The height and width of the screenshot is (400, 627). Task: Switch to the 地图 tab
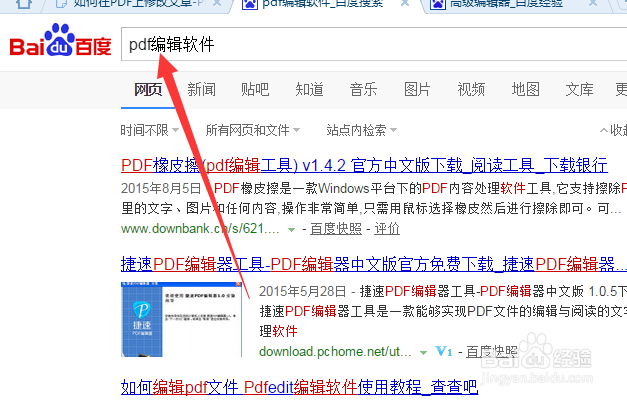[525, 89]
